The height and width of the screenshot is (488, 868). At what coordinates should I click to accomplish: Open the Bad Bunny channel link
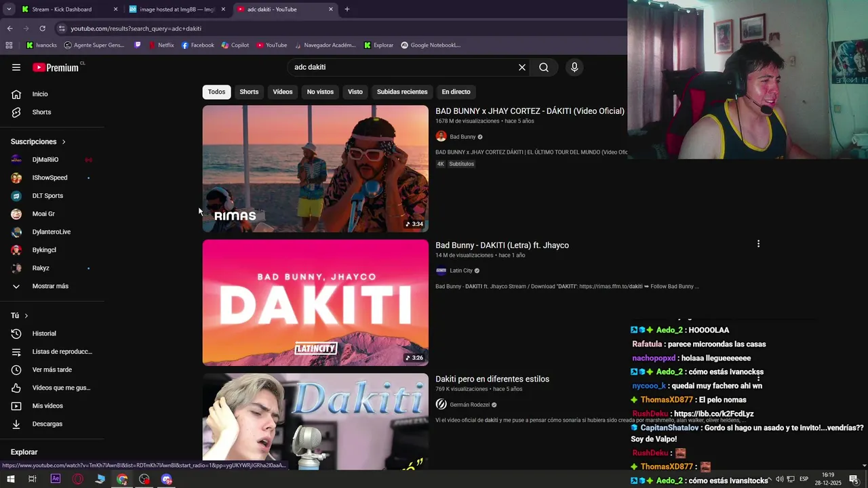point(462,137)
